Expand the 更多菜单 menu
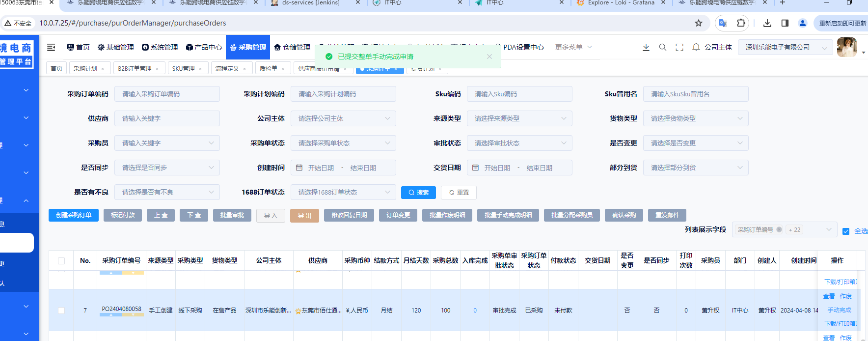This screenshot has height=341, width=868. pos(573,47)
